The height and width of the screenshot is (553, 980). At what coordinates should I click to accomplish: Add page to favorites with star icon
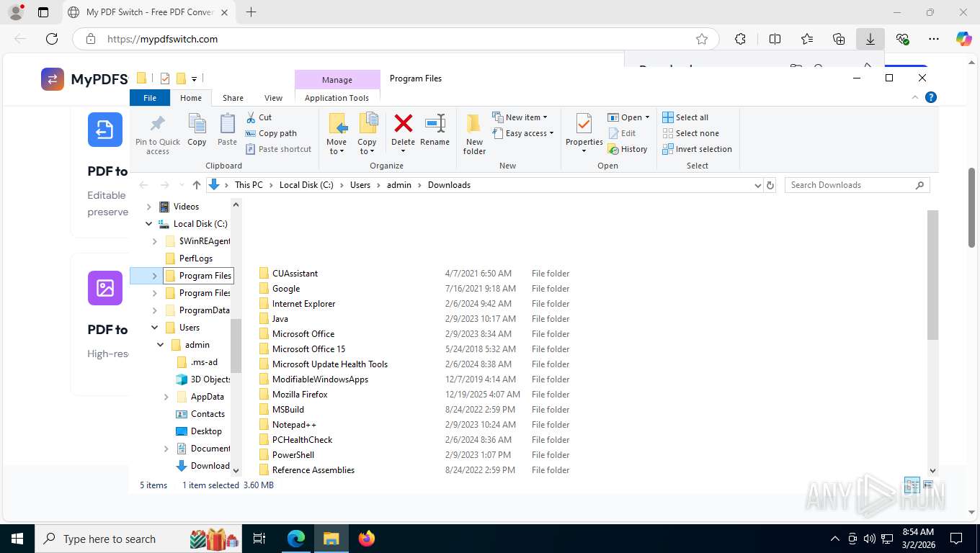click(701, 39)
